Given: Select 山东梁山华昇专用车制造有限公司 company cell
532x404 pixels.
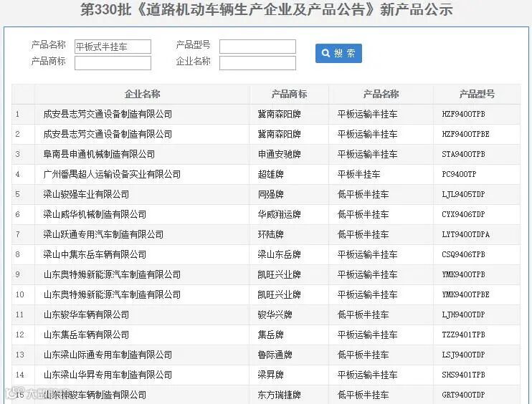Looking at the screenshot, I should pyautogui.click(x=142, y=375).
